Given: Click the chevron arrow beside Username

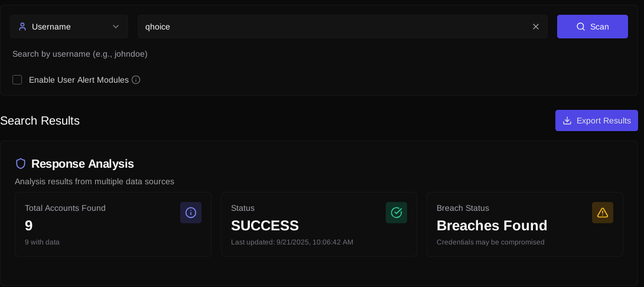Looking at the screenshot, I should [x=116, y=27].
